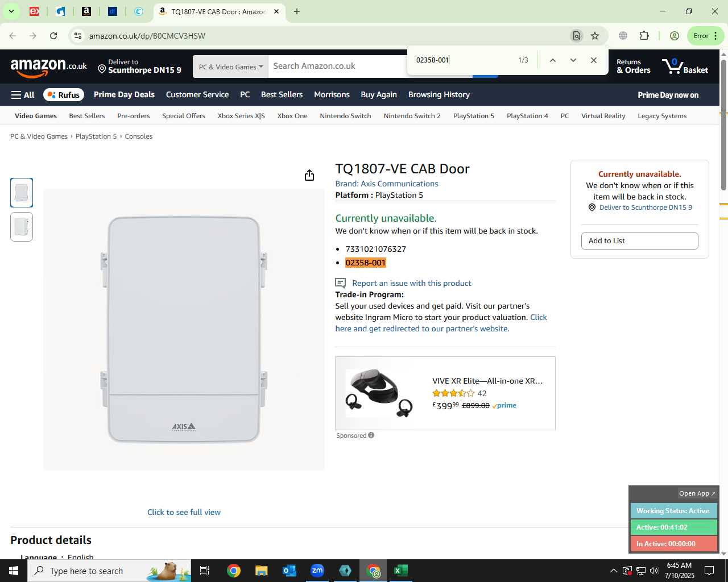The width and height of the screenshot is (728, 582).
Task: Select Video Games subnav tab
Action: [36, 116]
